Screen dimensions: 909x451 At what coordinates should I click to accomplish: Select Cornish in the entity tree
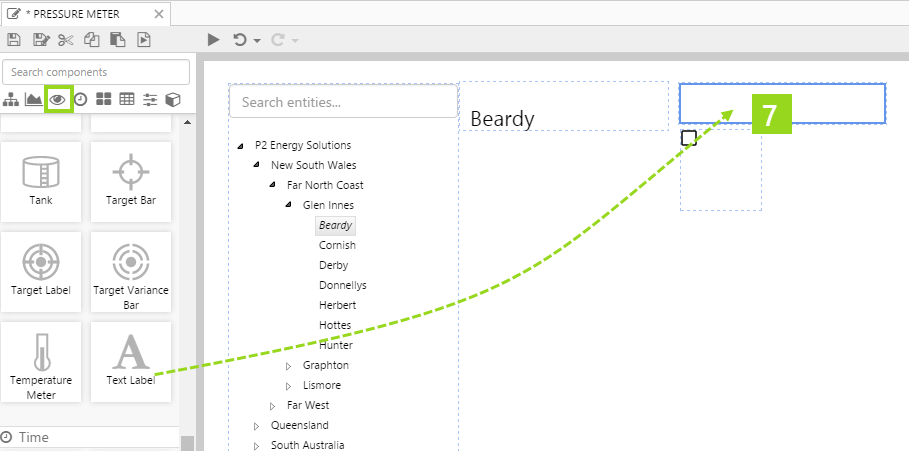tap(337, 245)
